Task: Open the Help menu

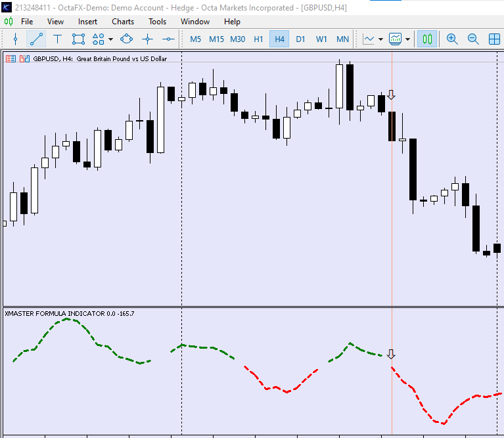Action: [x=232, y=22]
